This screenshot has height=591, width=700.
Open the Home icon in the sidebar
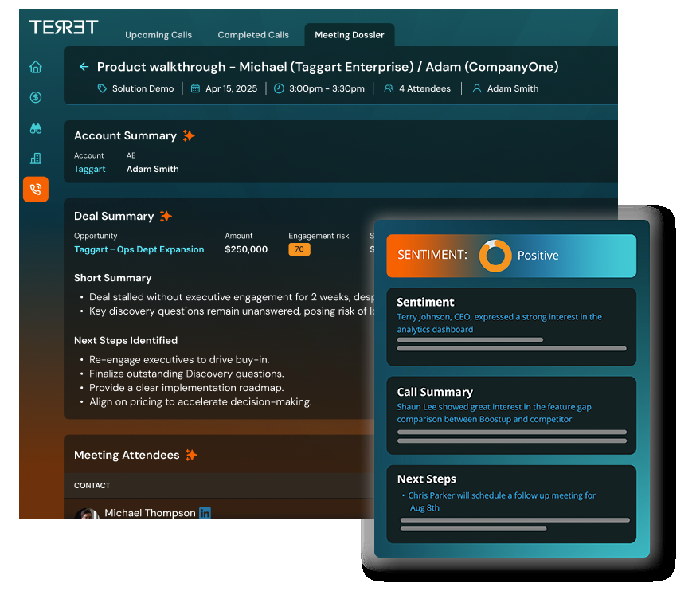(35, 67)
